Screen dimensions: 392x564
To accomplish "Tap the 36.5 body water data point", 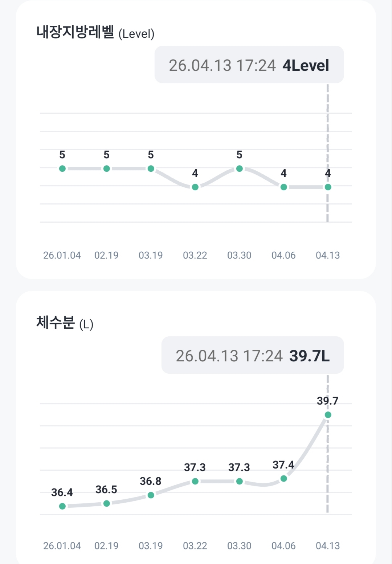I will (x=107, y=503).
